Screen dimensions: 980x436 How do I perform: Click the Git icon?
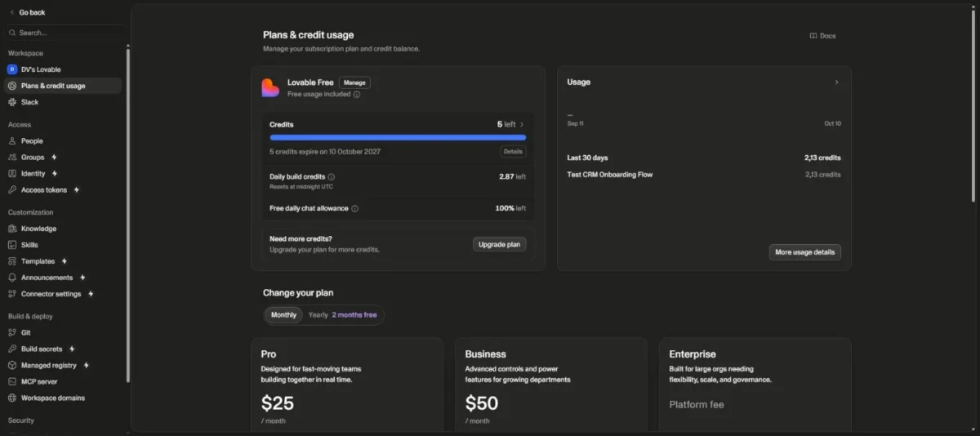(x=12, y=332)
